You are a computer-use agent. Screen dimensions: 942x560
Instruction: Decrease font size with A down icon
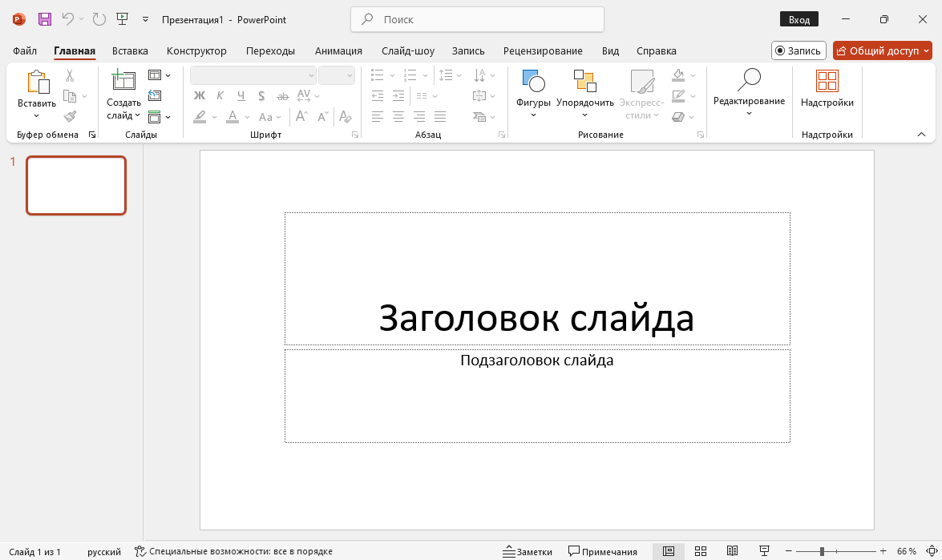tap(322, 116)
